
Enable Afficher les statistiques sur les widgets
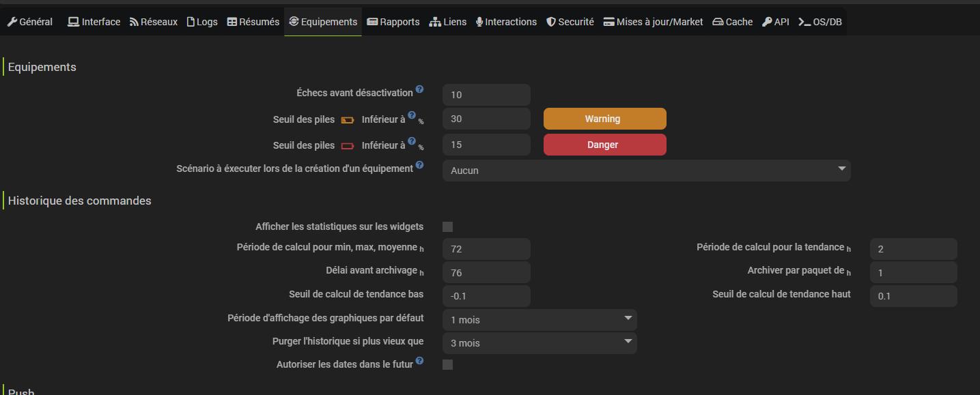(x=448, y=227)
